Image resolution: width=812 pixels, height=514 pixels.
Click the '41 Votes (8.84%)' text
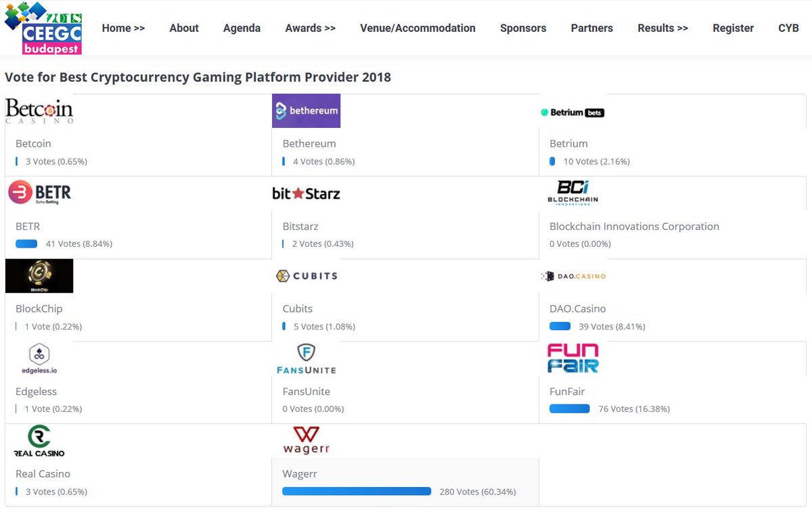click(78, 243)
